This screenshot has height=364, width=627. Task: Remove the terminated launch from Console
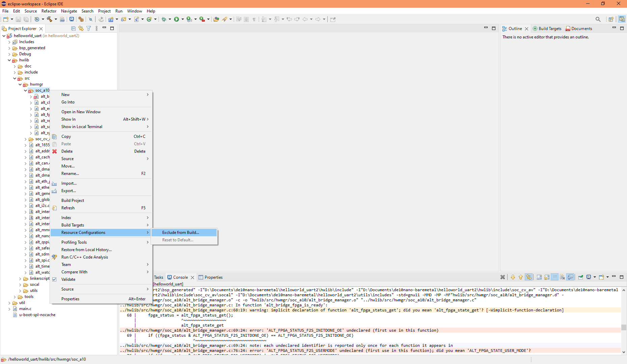[502, 277]
